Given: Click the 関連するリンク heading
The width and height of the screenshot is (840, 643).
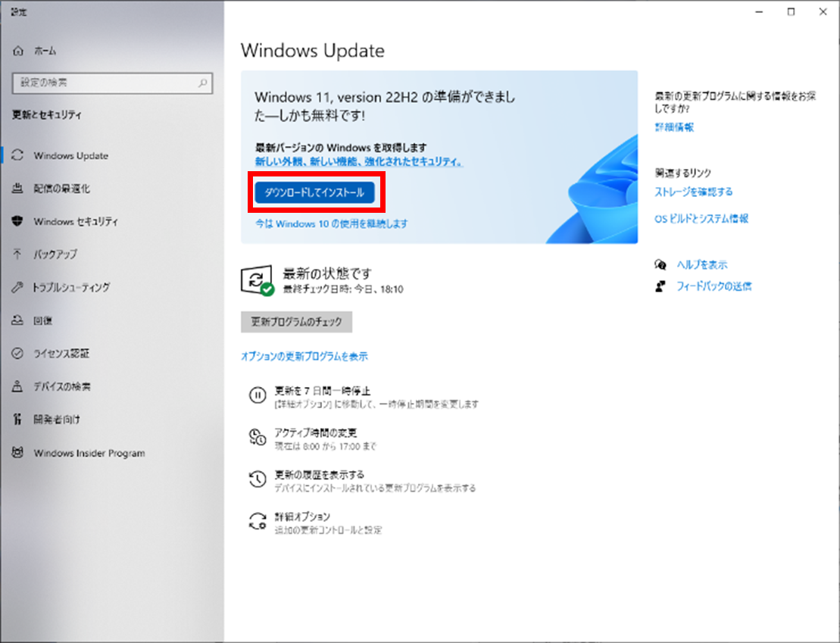Looking at the screenshot, I should [x=683, y=173].
